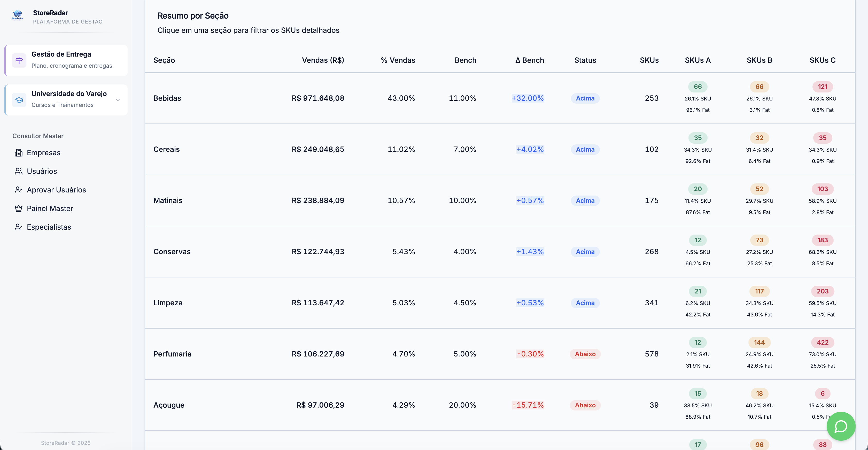Go to Usuários page
Image resolution: width=868 pixels, height=450 pixels.
(x=42, y=171)
